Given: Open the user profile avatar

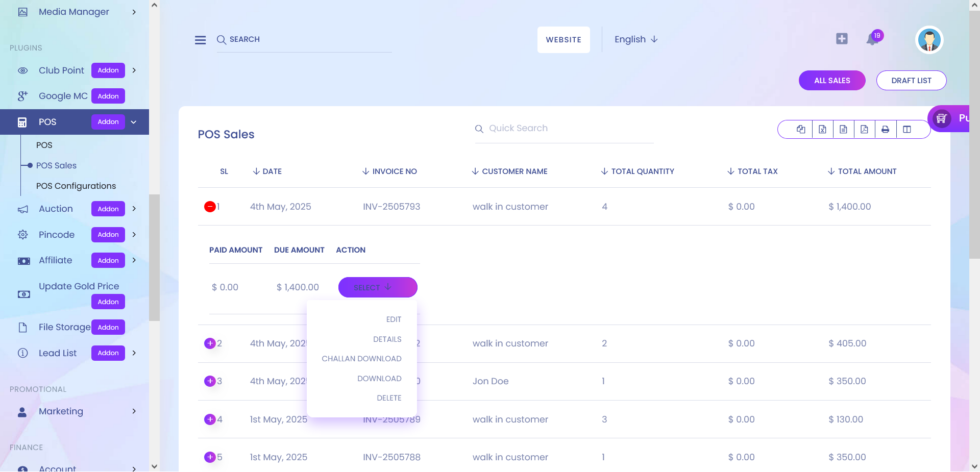Looking at the screenshot, I should pyautogui.click(x=929, y=40).
